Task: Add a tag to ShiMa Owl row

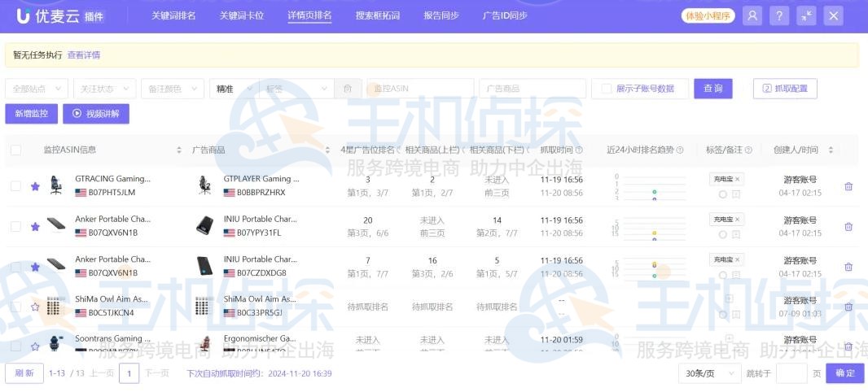Action: tap(729, 298)
